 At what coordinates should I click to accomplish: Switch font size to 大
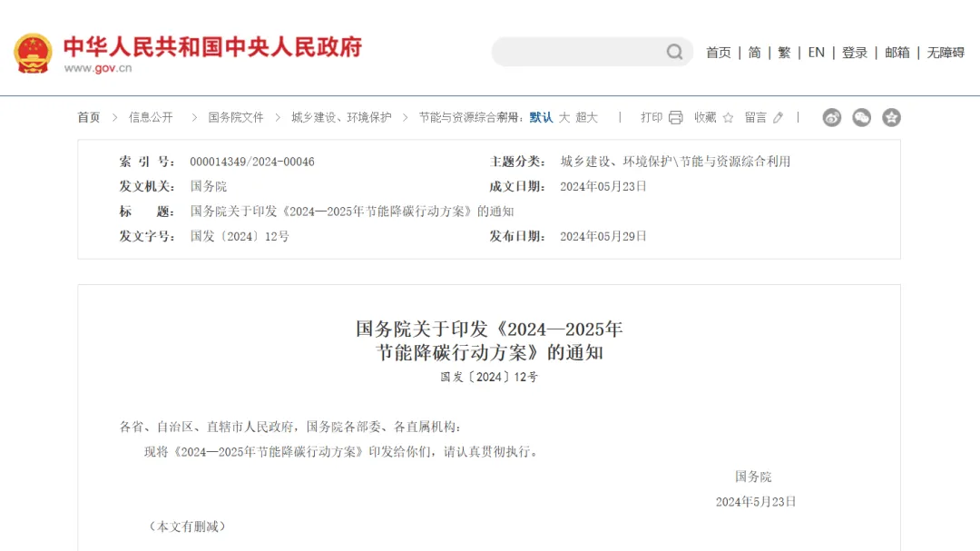(563, 117)
